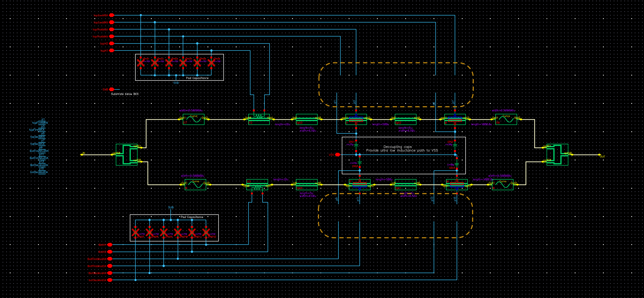Image resolution: width=644 pixels, height=298 pixels.
Task: Select straight waveguide instance Opt1
Action: coord(405,185)
